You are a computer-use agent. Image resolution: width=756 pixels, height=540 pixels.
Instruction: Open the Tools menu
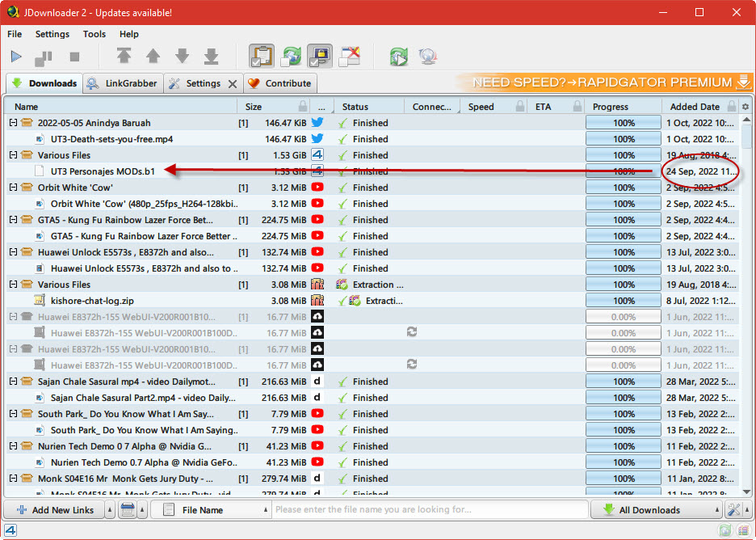click(94, 34)
